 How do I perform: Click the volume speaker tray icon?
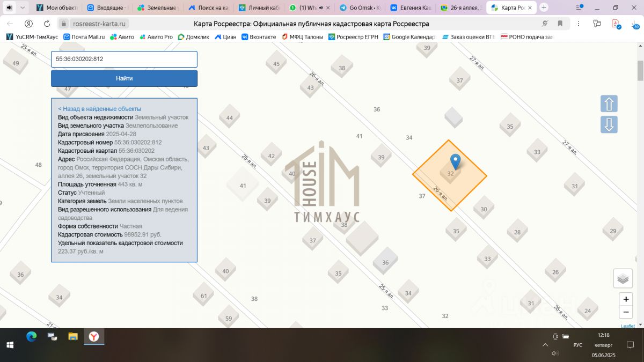(555, 353)
